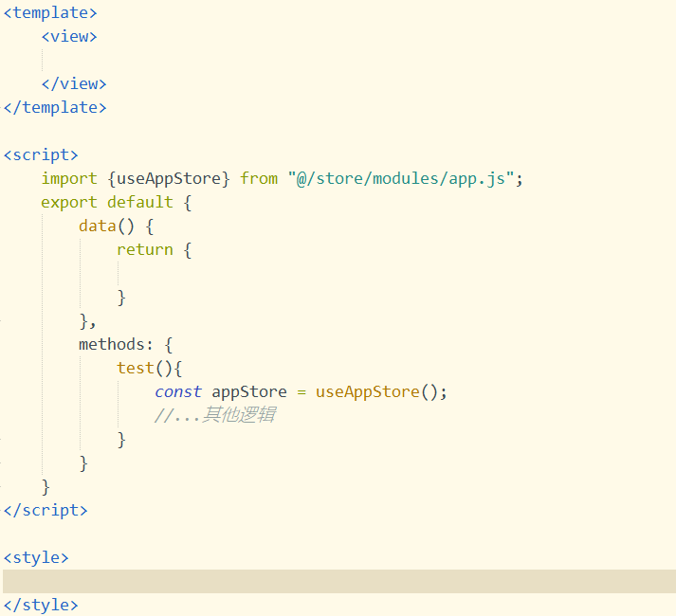The width and height of the screenshot is (676, 616).
Task: Click the 'methods:' property
Action: 116,344
